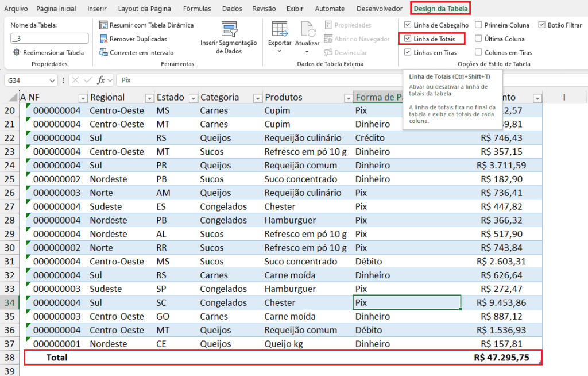
Task: Click the Atualizar refresh icon
Action: pos(307,30)
